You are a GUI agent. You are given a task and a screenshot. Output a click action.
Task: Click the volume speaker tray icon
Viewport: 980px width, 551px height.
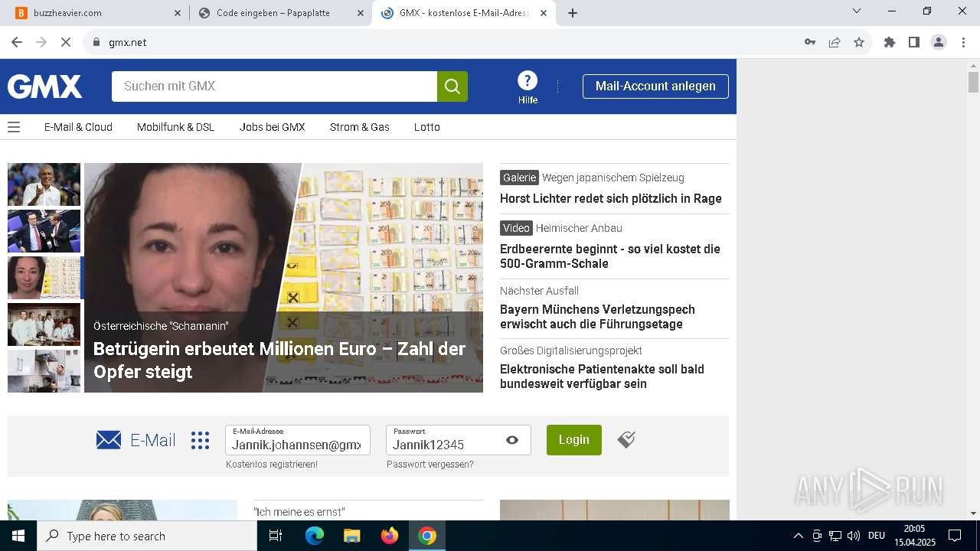click(x=854, y=536)
